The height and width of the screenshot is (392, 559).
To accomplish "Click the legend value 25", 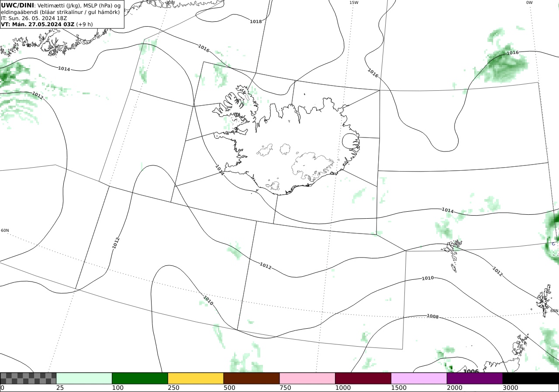I will coord(60,388).
